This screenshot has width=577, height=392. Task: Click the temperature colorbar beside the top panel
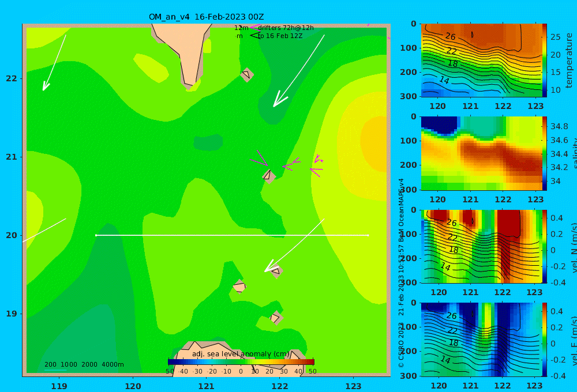545,61
